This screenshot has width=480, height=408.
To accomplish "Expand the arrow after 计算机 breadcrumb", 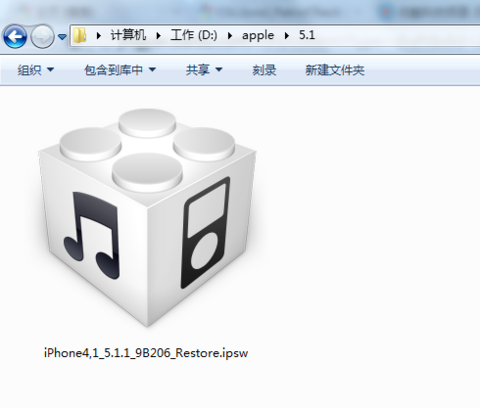I will (x=158, y=35).
